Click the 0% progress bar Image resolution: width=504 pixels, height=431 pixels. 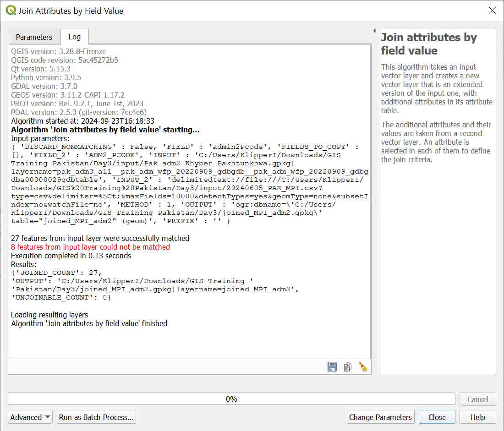[x=231, y=399]
